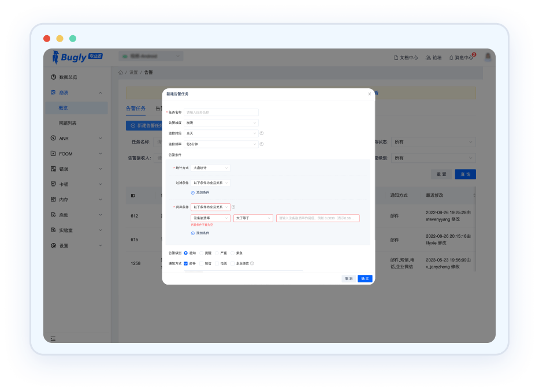This screenshot has height=392, width=539.
Task: Click the plus icon under 过滤条件 添加条件
Action: click(193, 192)
